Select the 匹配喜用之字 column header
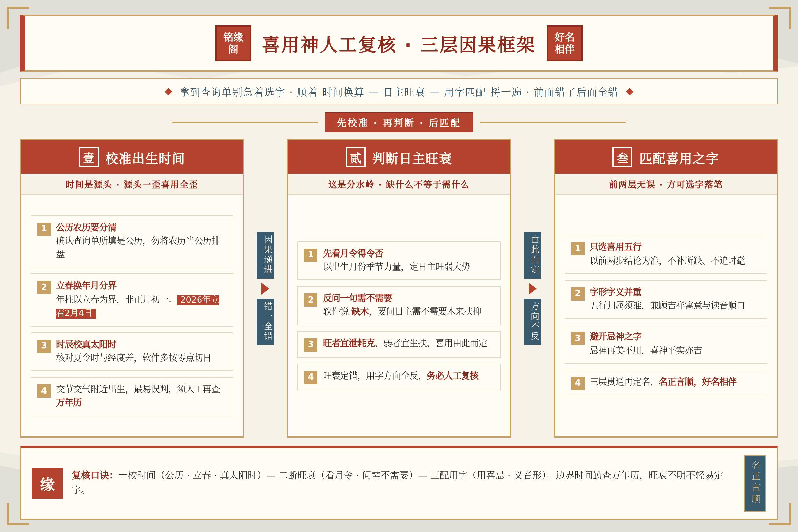Screen dimensions: 798x532 click(x=666, y=157)
